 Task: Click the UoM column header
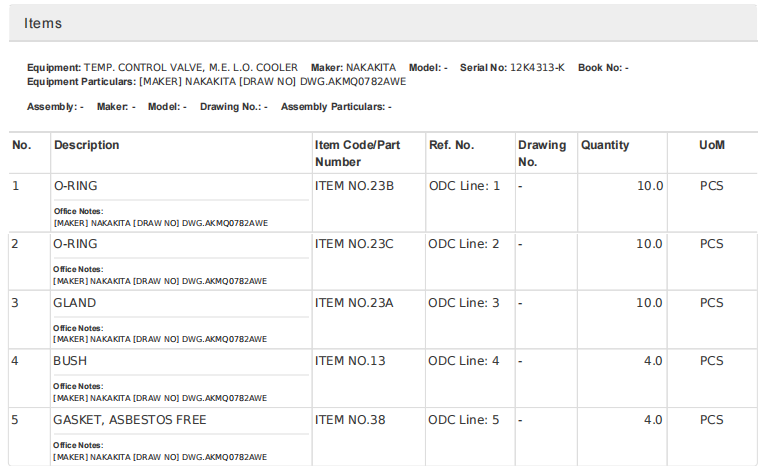point(711,145)
